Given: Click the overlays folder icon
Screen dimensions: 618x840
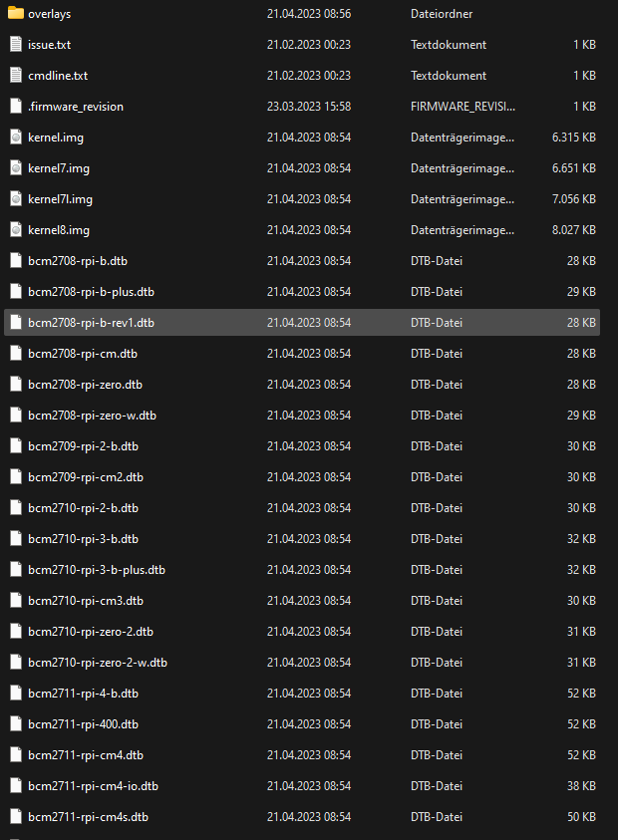Looking at the screenshot, I should click(15, 14).
